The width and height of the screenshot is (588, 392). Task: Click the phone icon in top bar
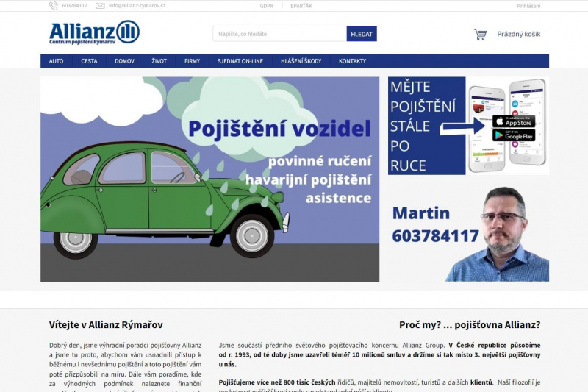tap(54, 6)
